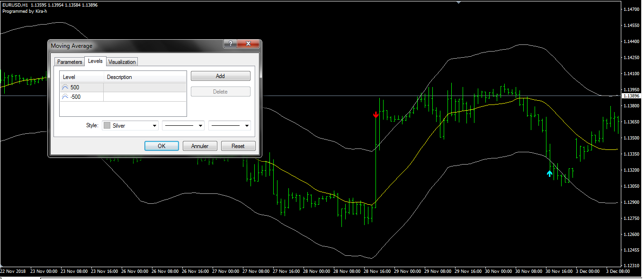Click the silver color swatch square
This screenshot has width=644, height=279.
[x=107, y=126]
